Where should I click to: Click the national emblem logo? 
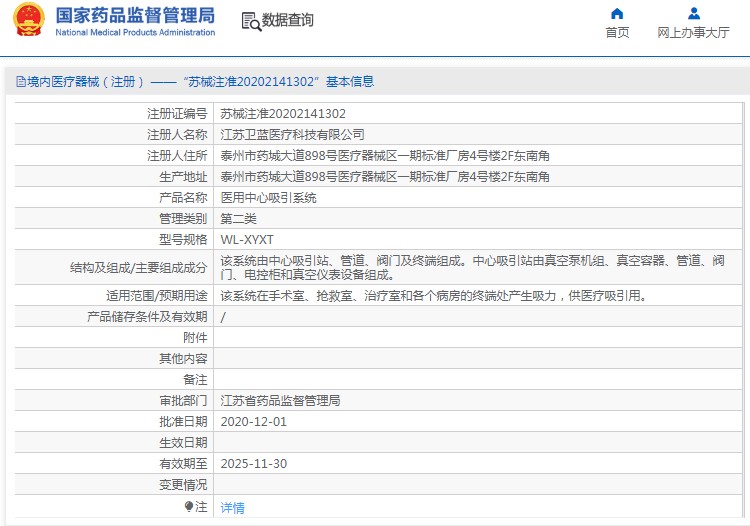pos(28,20)
